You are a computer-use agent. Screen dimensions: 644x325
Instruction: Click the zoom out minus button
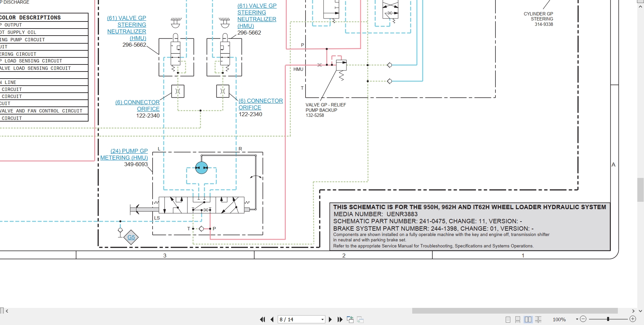583,319
